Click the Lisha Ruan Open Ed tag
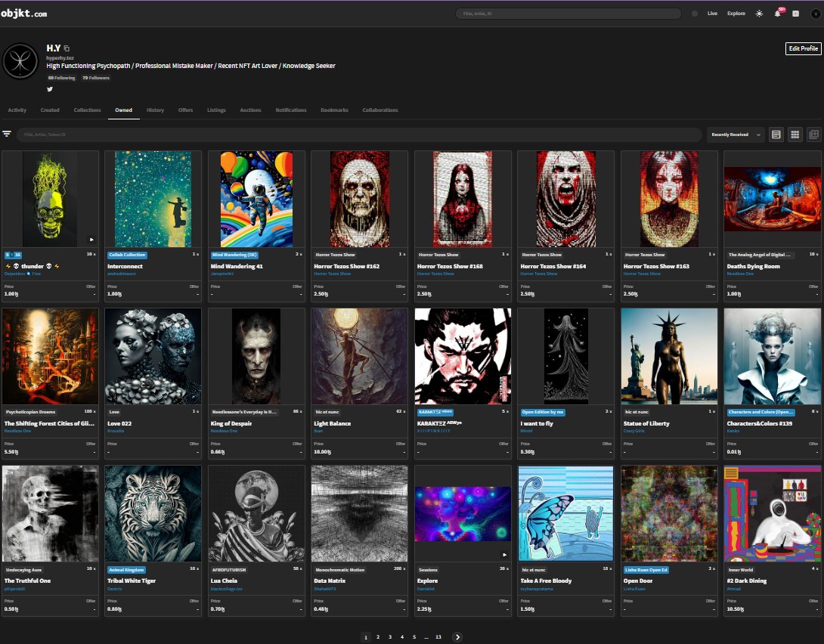This screenshot has height=644, width=824. [x=646, y=569]
